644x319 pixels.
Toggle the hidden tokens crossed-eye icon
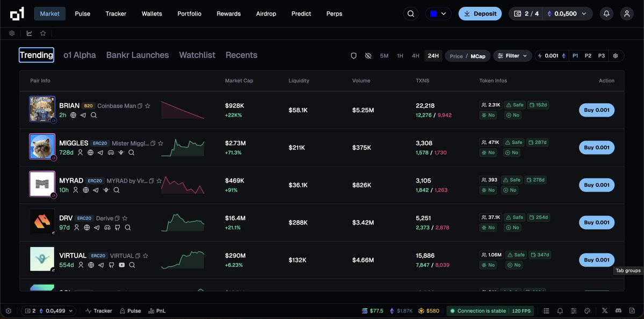pyautogui.click(x=368, y=56)
